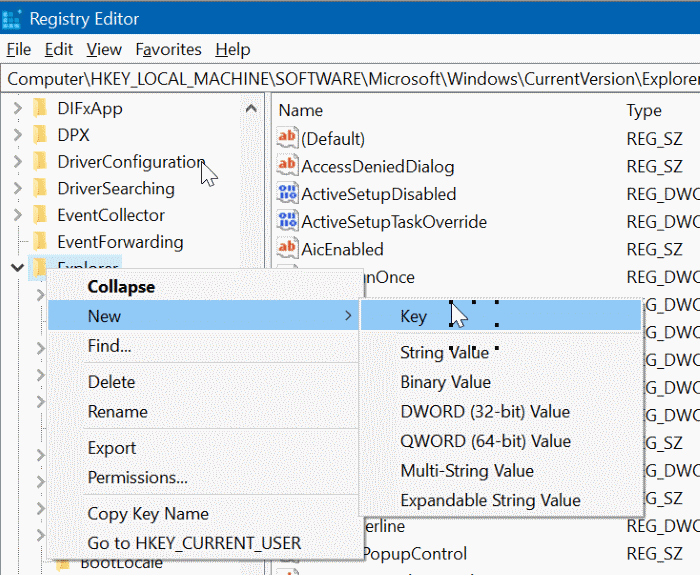Create a new String Value
Viewport: 700px width, 575px height.
[x=501, y=352]
